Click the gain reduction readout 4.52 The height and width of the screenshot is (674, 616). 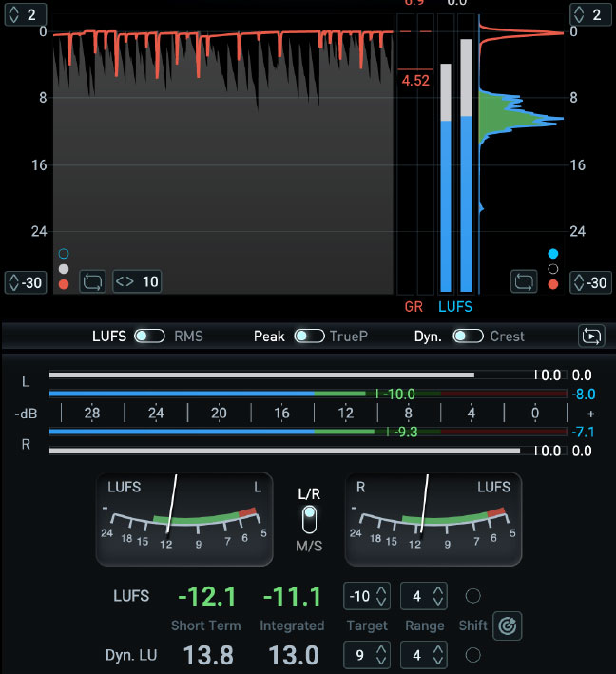click(x=415, y=81)
